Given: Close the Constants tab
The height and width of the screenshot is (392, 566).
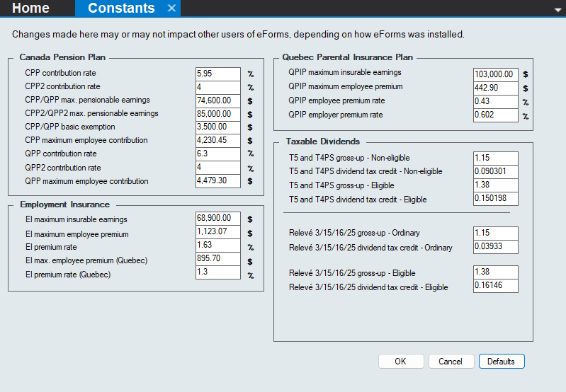Looking at the screenshot, I should (171, 8).
